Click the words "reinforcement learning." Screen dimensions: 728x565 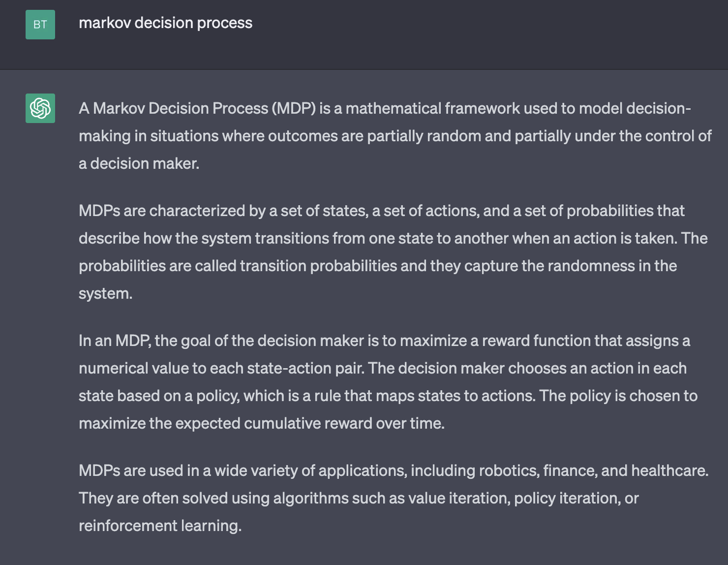coord(160,526)
